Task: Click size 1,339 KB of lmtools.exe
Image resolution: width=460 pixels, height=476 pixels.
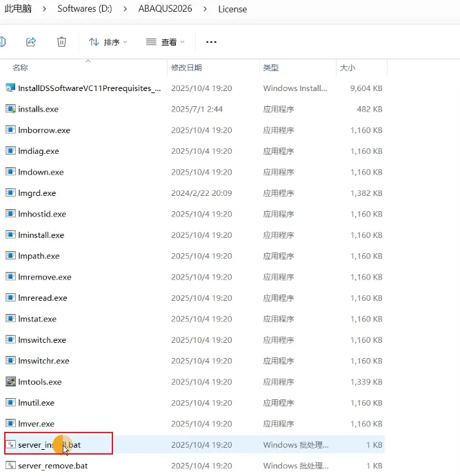Action: pos(366,381)
